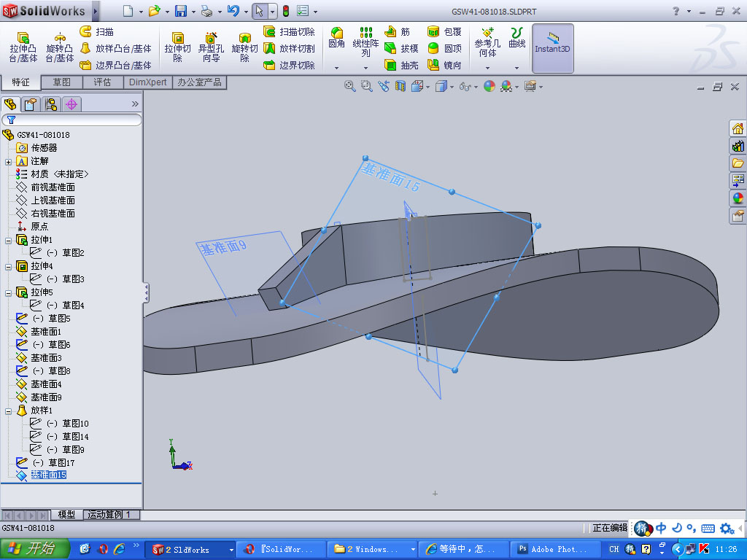The image size is (747, 560).
Task: Click the Section View icon
Action: point(400,86)
